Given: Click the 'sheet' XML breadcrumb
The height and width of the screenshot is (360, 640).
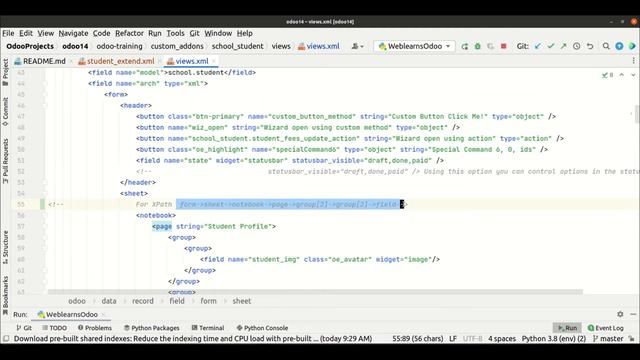Looking at the screenshot, I should click(242, 301).
